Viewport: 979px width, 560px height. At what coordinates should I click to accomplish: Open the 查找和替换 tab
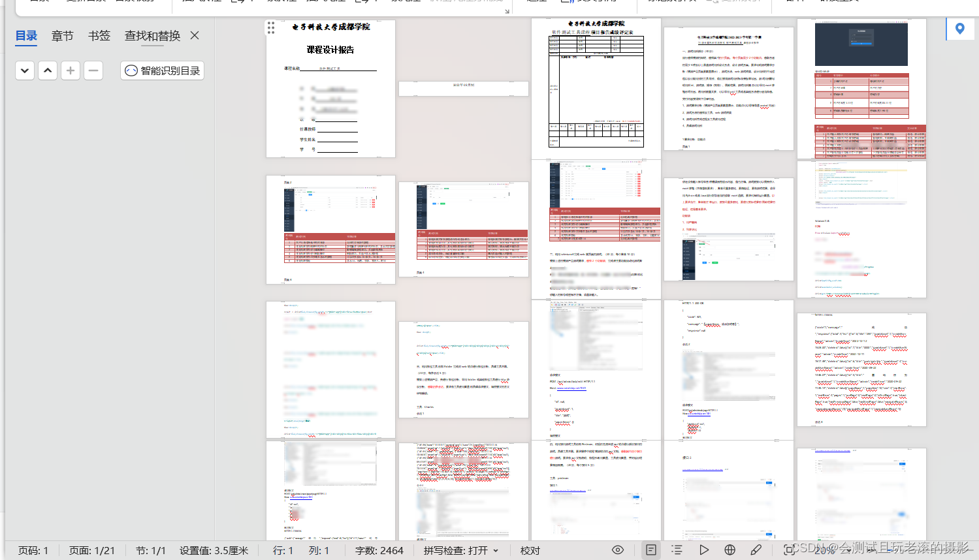coord(152,36)
